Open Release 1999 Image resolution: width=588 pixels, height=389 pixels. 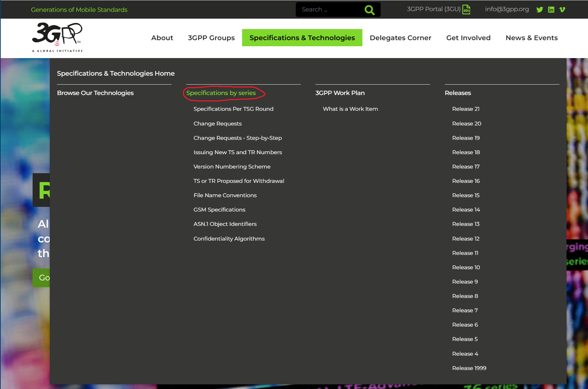pyautogui.click(x=469, y=368)
